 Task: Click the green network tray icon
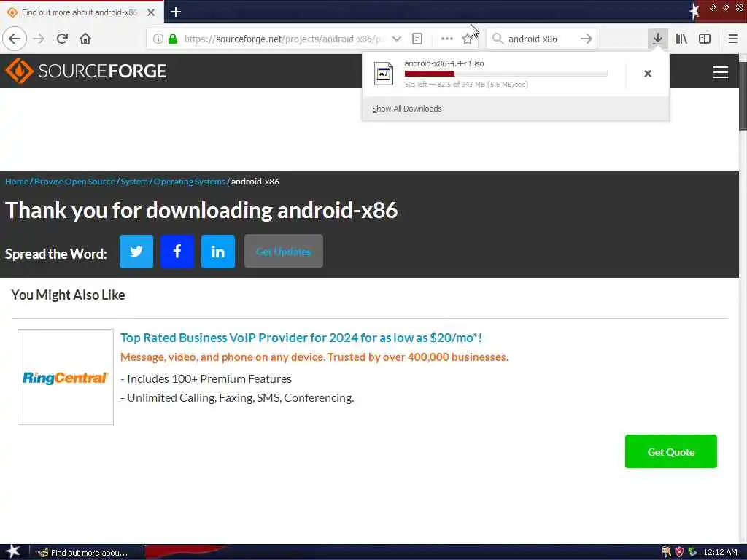click(x=693, y=553)
